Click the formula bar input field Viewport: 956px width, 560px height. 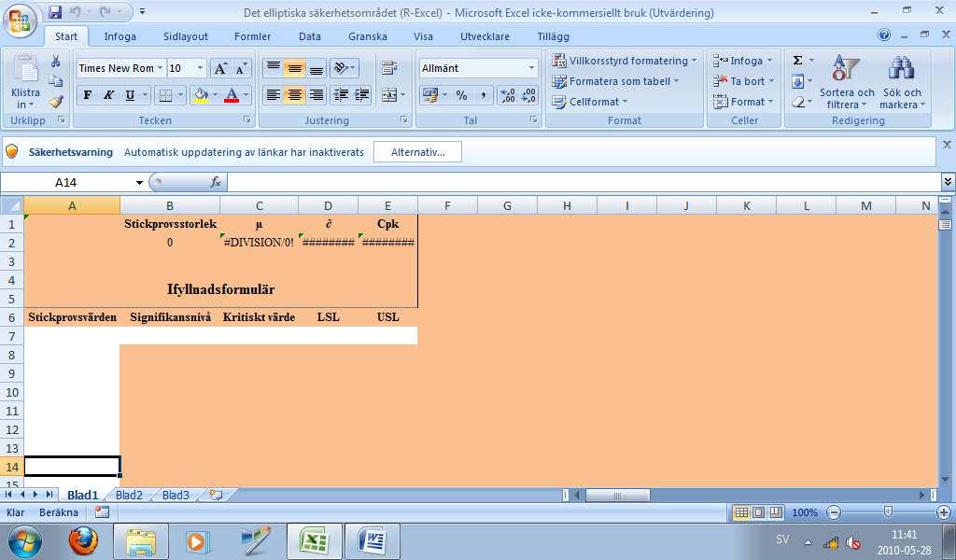584,182
